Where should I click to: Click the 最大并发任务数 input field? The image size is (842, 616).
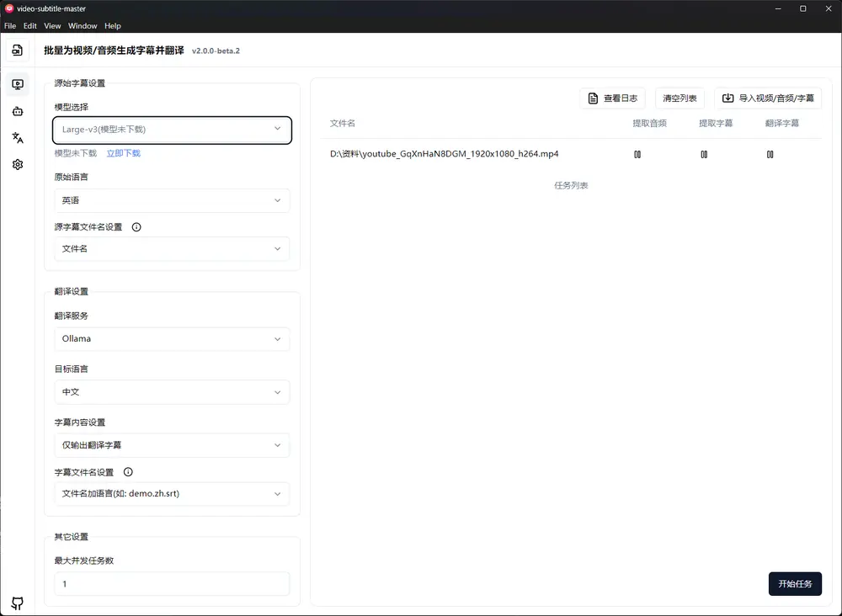click(172, 584)
